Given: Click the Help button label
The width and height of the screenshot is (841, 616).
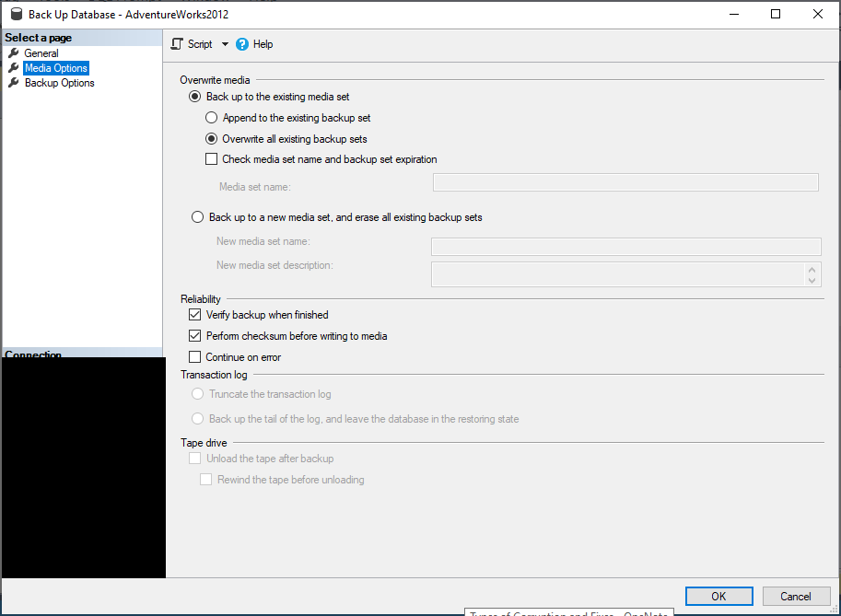Looking at the screenshot, I should pos(263,44).
